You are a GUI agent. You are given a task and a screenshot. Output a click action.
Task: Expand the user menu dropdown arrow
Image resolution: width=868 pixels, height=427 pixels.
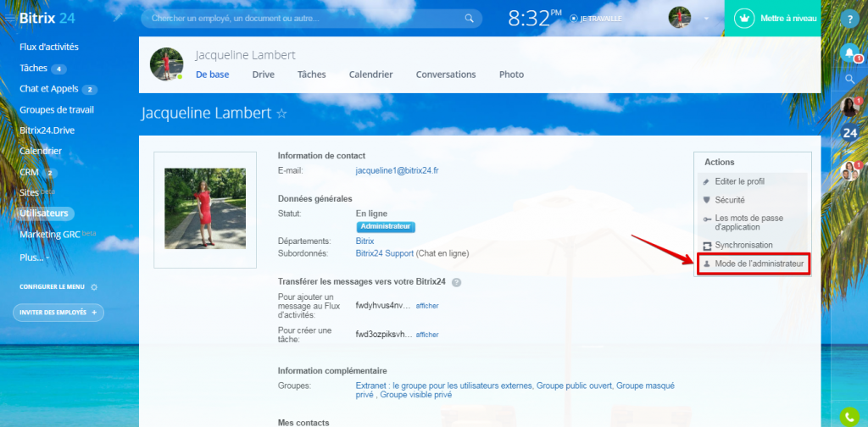[x=706, y=19]
